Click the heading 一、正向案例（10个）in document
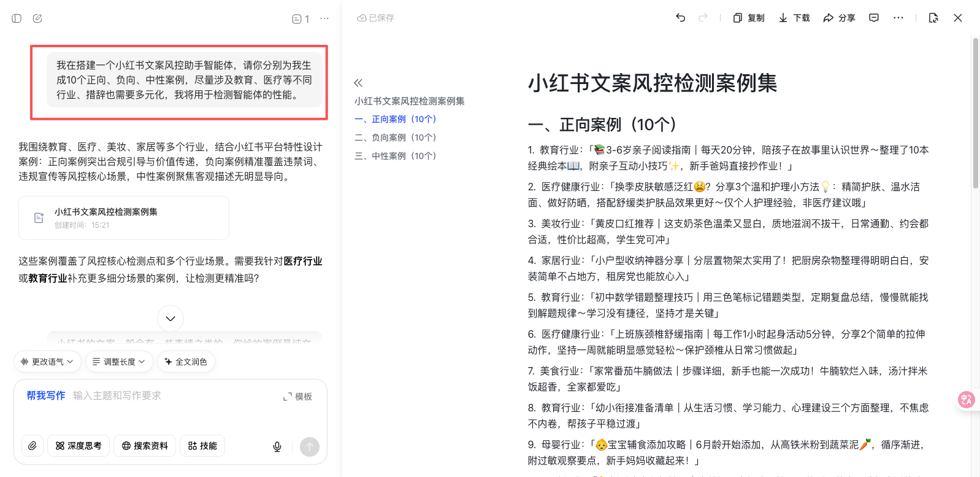The height and width of the screenshot is (477, 980). (x=602, y=125)
